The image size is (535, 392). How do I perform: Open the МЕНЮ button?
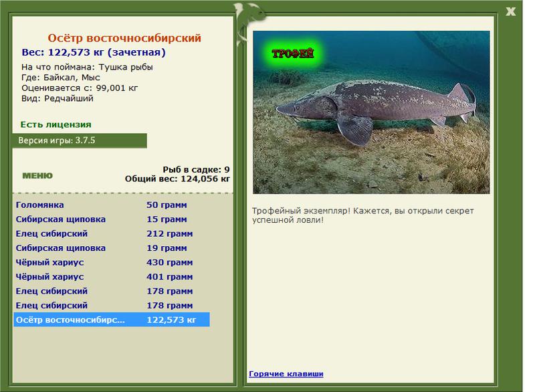point(37,176)
